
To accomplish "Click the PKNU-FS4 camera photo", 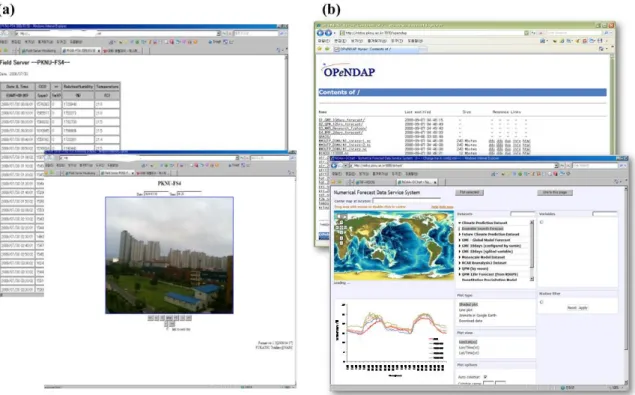I will point(169,255).
